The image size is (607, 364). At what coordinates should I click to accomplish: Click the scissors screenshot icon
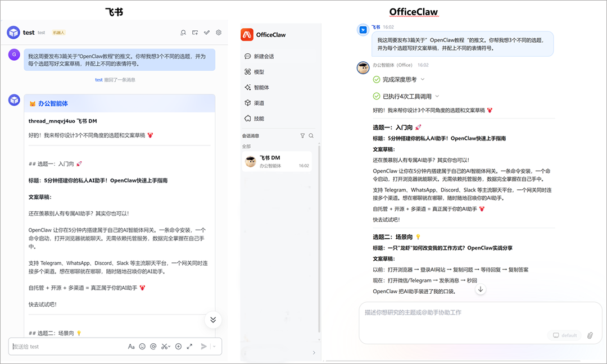point(164,347)
